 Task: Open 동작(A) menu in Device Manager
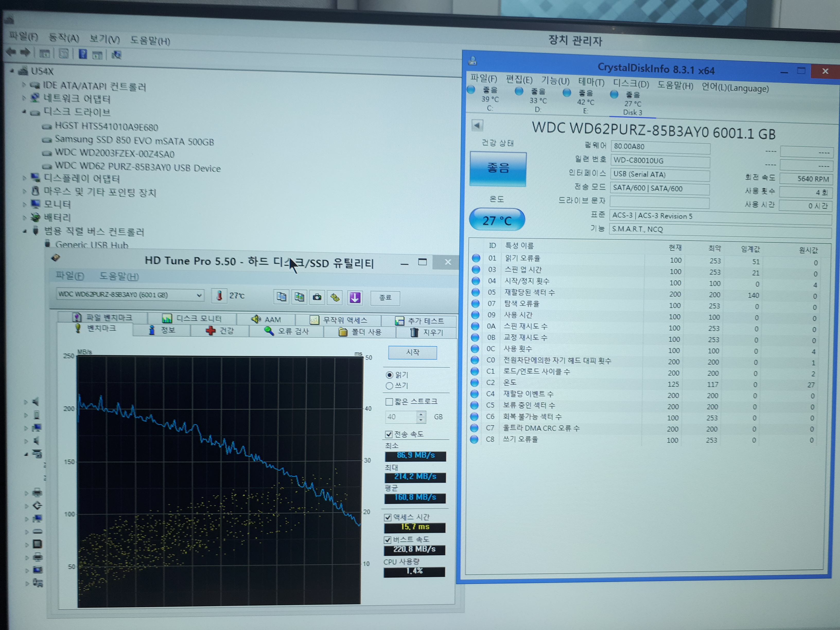pos(64,38)
